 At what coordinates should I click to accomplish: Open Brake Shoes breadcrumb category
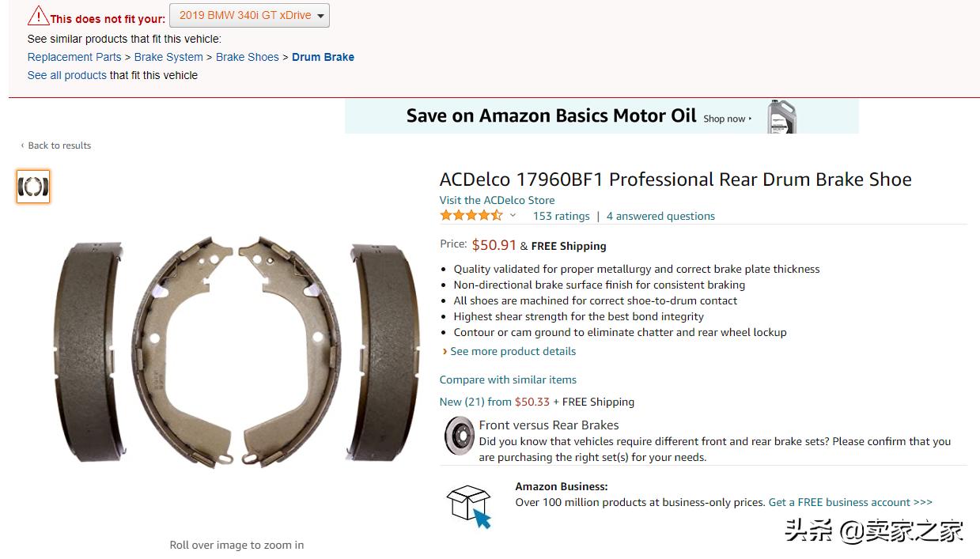click(x=247, y=57)
